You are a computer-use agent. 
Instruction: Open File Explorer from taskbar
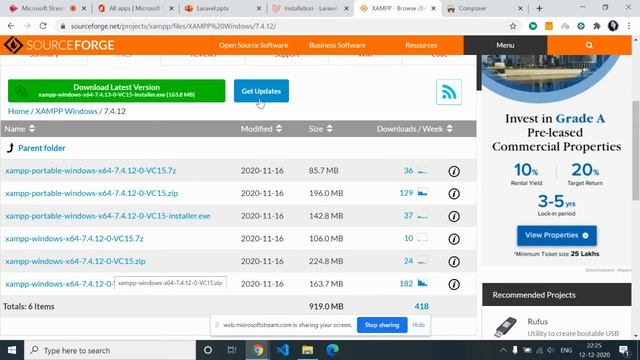click(307, 350)
